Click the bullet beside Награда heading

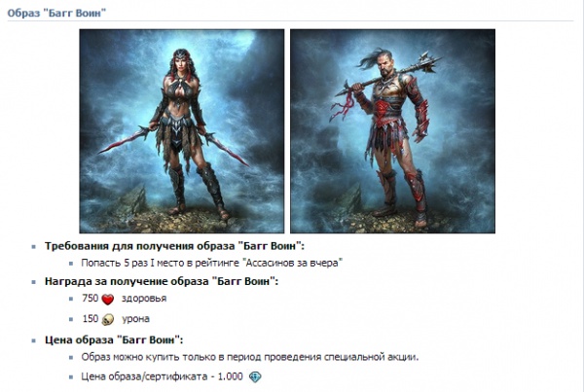[x=34, y=282]
